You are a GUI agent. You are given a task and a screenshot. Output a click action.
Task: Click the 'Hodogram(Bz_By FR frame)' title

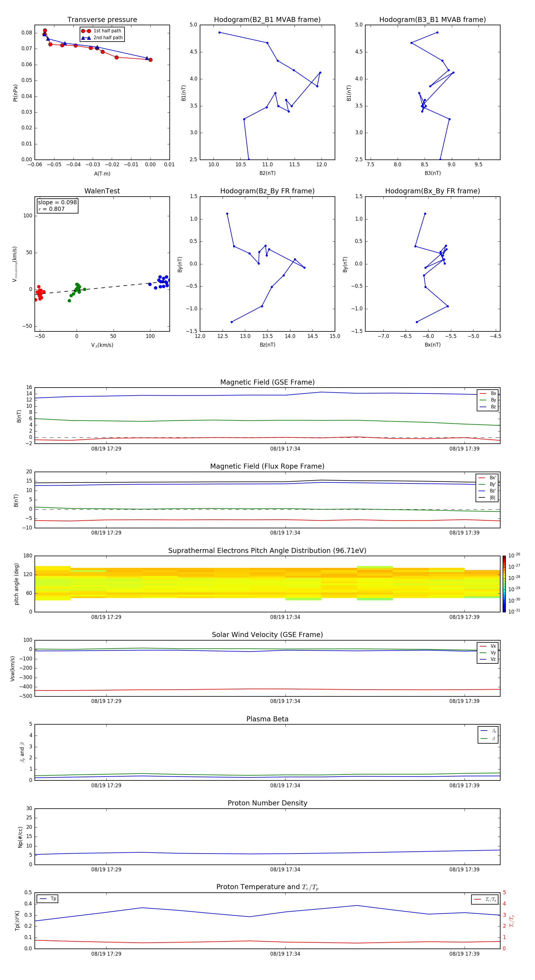267,191
